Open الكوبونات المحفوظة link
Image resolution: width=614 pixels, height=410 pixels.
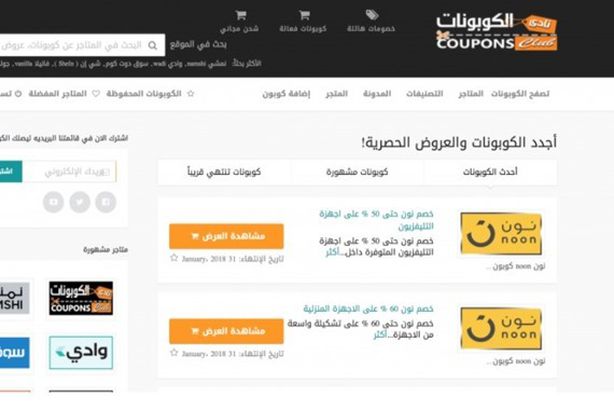pos(144,94)
